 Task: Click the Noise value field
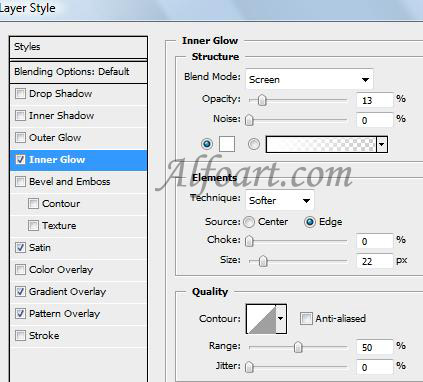pos(375,120)
